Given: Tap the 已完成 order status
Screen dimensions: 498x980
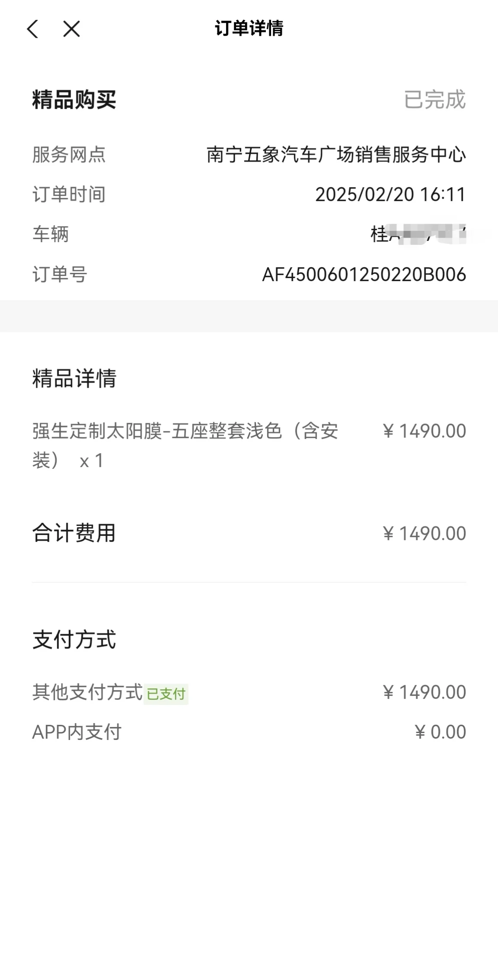Looking at the screenshot, I should pos(435,100).
